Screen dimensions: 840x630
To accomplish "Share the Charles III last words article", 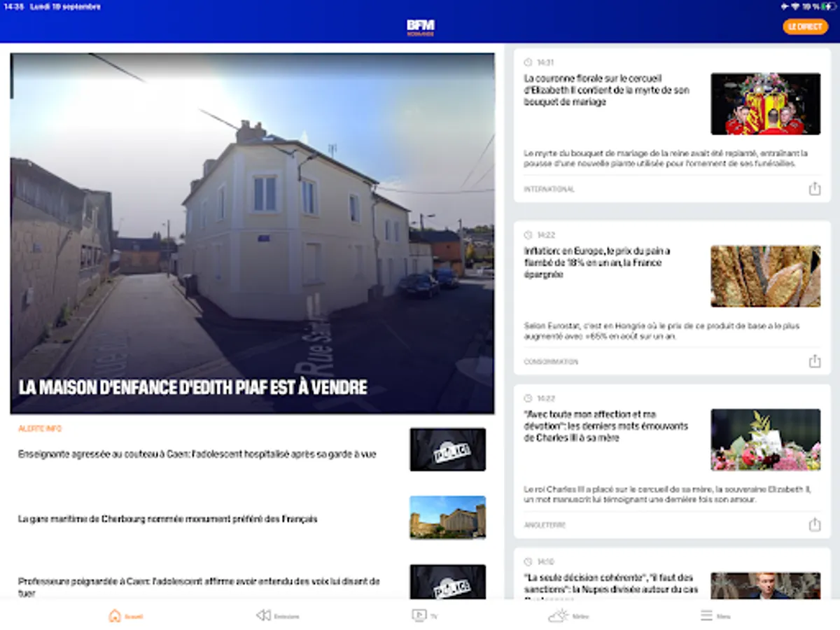I will pyautogui.click(x=814, y=524).
